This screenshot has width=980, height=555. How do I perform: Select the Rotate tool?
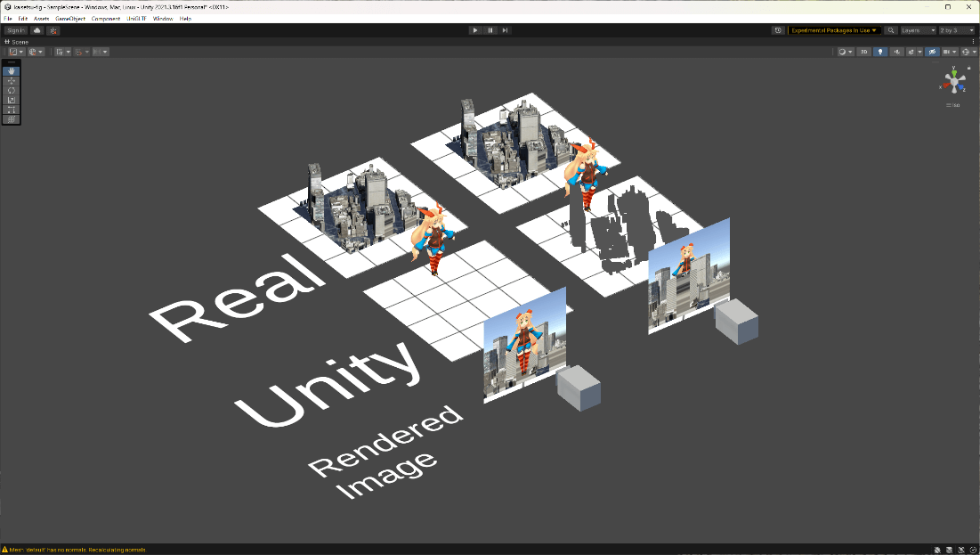click(12, 90)
